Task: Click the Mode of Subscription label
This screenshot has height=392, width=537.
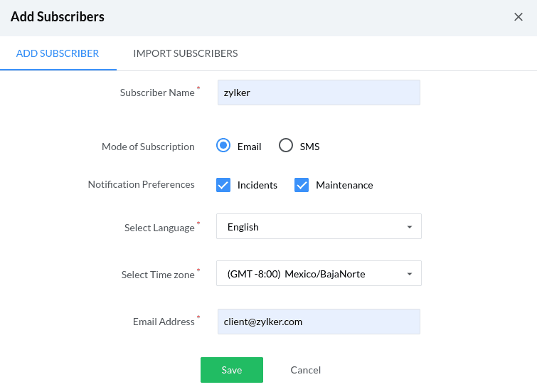Action: [x=148, y=147]
